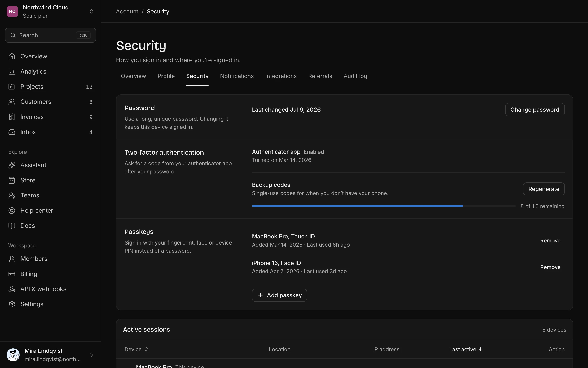Switch to the Notifications tab
This screenshot has width=588, height=368.
237,76
